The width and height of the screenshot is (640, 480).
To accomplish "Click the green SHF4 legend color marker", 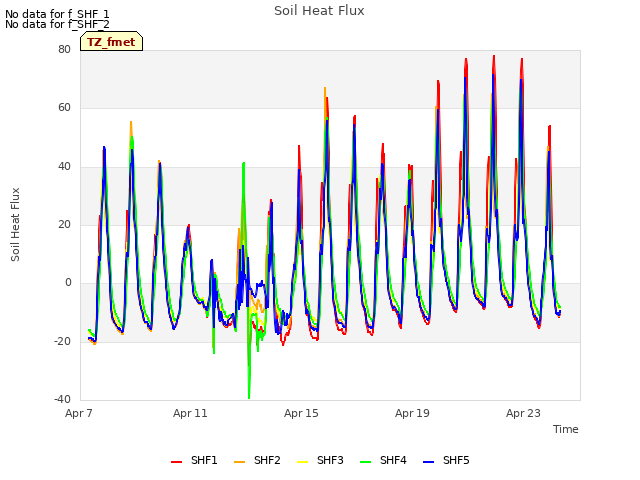I will tap(366, 462).
